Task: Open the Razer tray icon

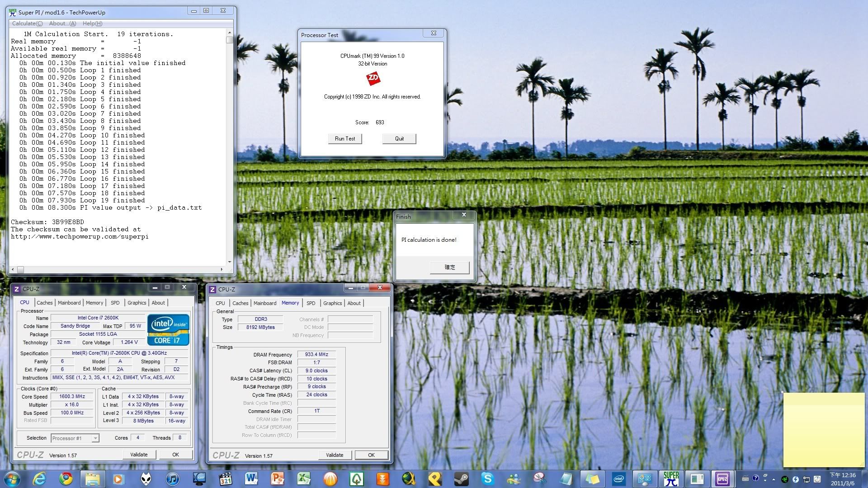Action: (x=785, y=479)
